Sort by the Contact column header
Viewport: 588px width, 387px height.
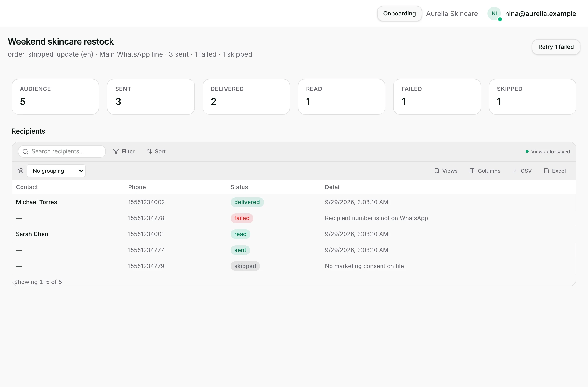click(x=27, y=187)
